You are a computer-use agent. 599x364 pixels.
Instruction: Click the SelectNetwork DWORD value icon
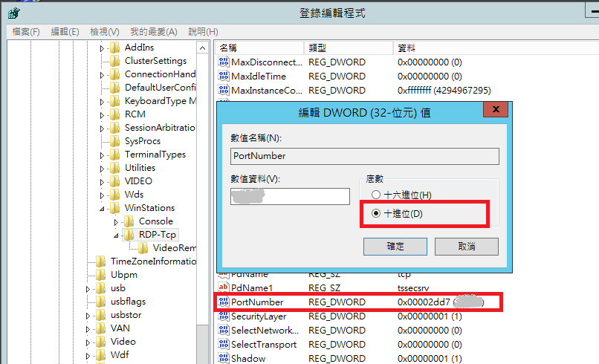[x=224, y=330]
